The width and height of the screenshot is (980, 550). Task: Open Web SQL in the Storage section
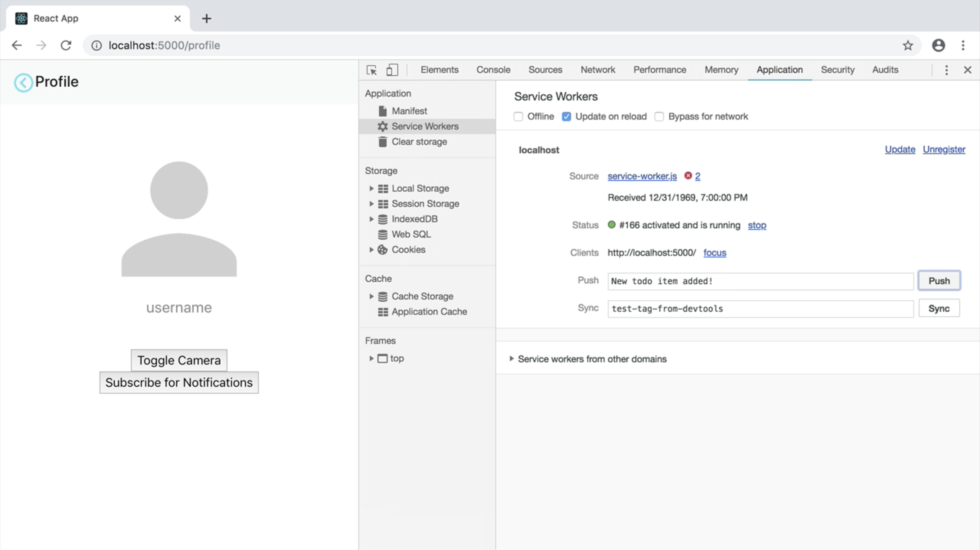click(x=411, y=234)
